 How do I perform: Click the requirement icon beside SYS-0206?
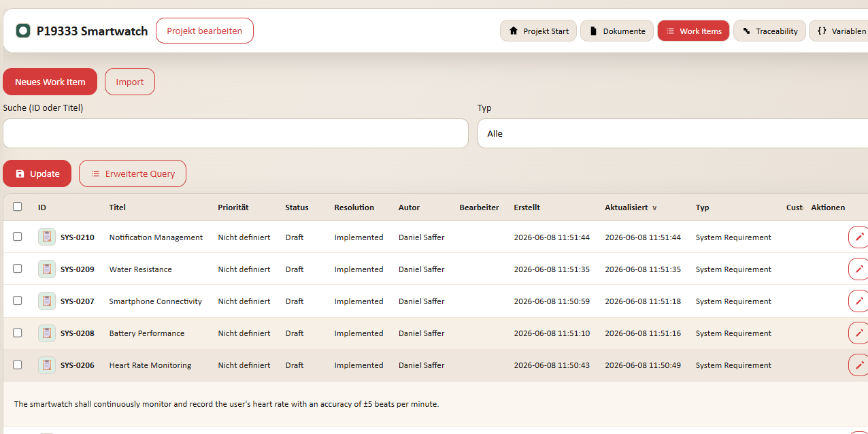coord(47,365)
